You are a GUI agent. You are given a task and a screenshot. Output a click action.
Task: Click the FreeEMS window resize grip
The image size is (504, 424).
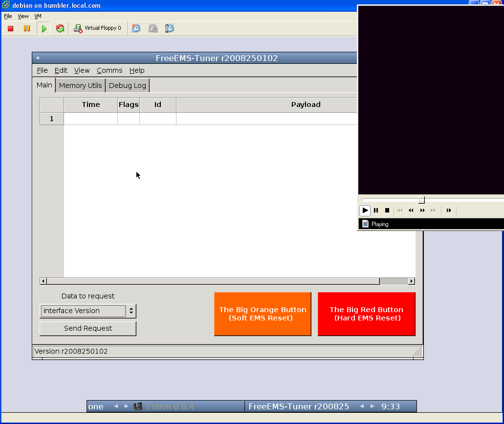click(x=417, y=351)
